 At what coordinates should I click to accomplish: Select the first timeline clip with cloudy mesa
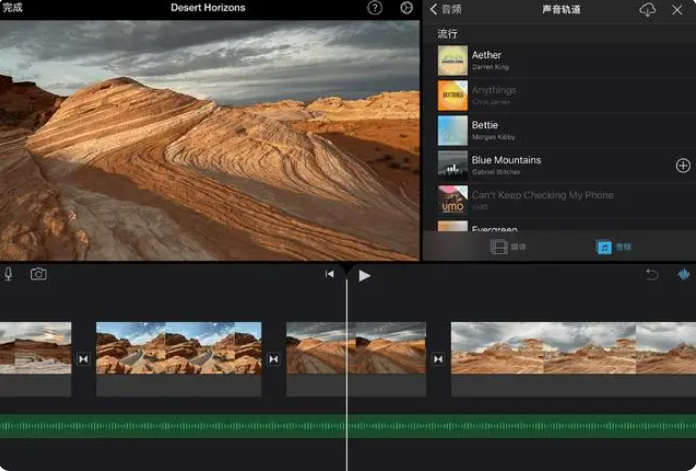coord(36,359)
